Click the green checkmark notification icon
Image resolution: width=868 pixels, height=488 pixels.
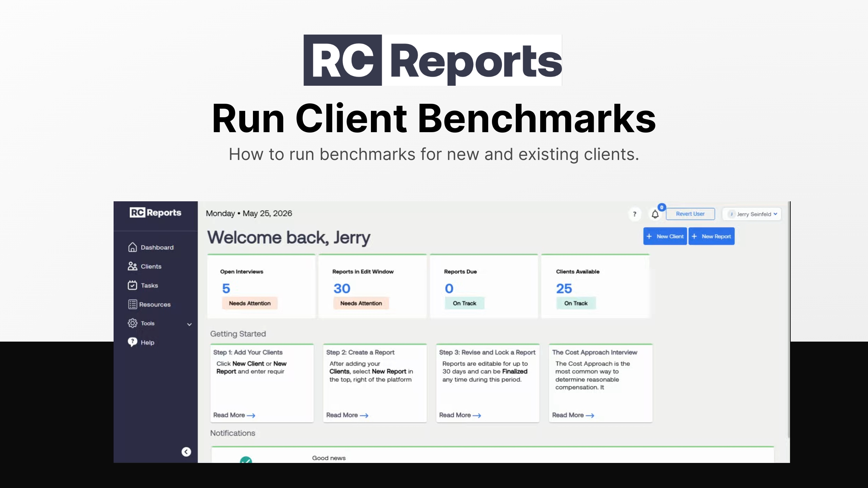[246, 460]
